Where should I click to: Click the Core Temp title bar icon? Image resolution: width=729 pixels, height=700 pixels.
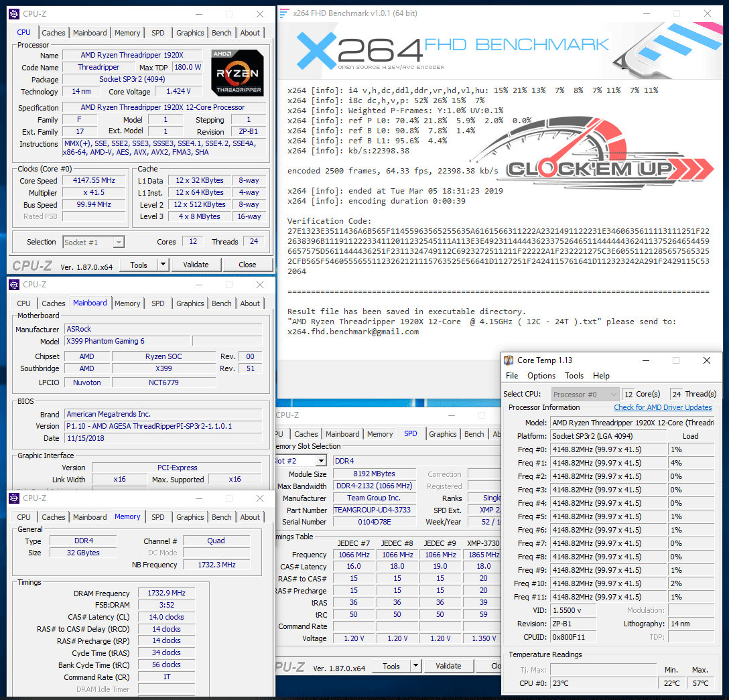pos(509,360)
